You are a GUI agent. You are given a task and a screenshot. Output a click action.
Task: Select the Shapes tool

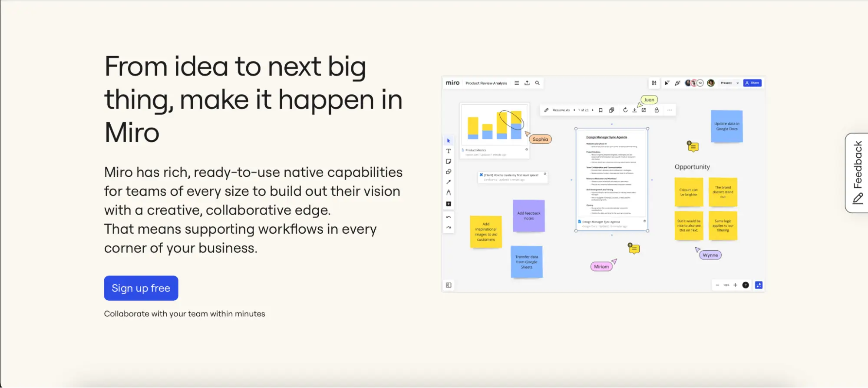[449, 172]
